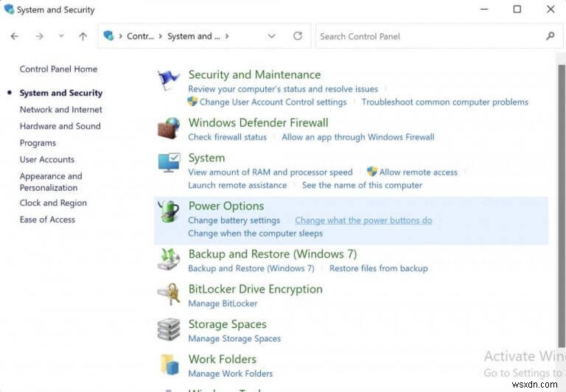
Task: Open Clock and Region category
Action: click(x=53, y=203)
